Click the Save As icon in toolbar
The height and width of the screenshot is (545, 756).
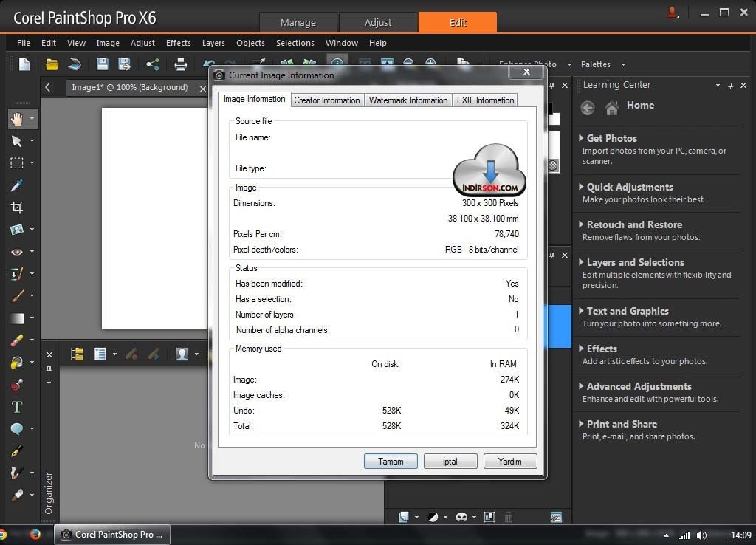point(124,64)
